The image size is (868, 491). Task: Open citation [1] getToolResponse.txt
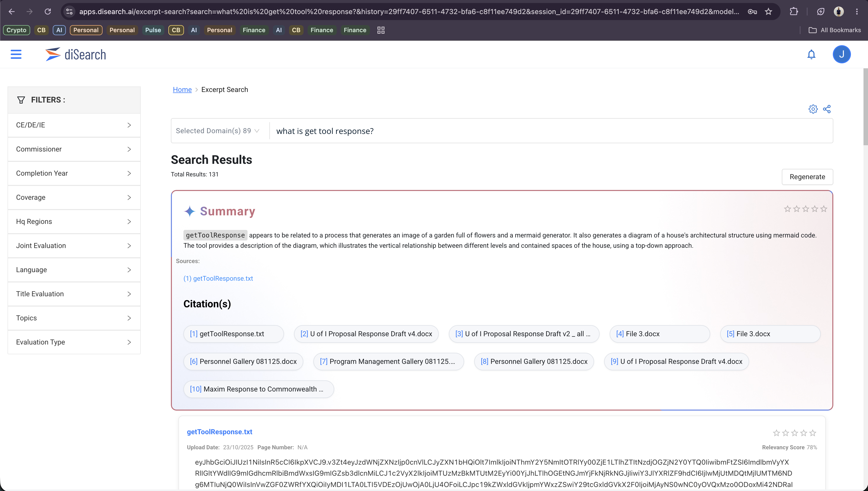pos(234,334)
